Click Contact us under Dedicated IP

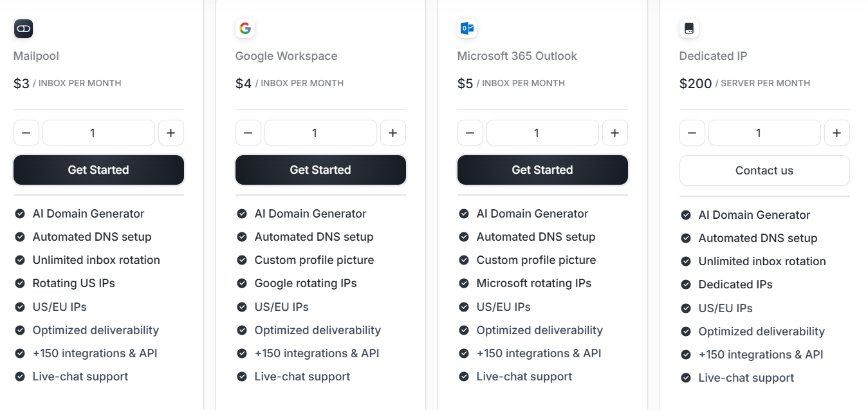[764, 170]
